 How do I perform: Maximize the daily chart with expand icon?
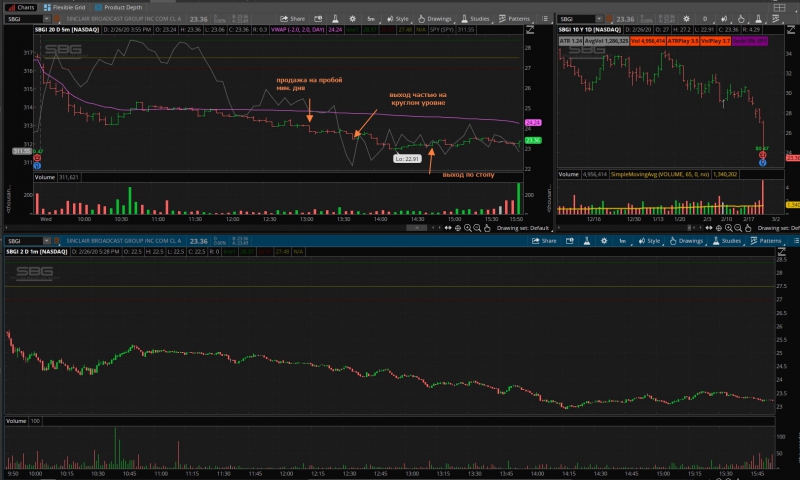tap(792, 30)
